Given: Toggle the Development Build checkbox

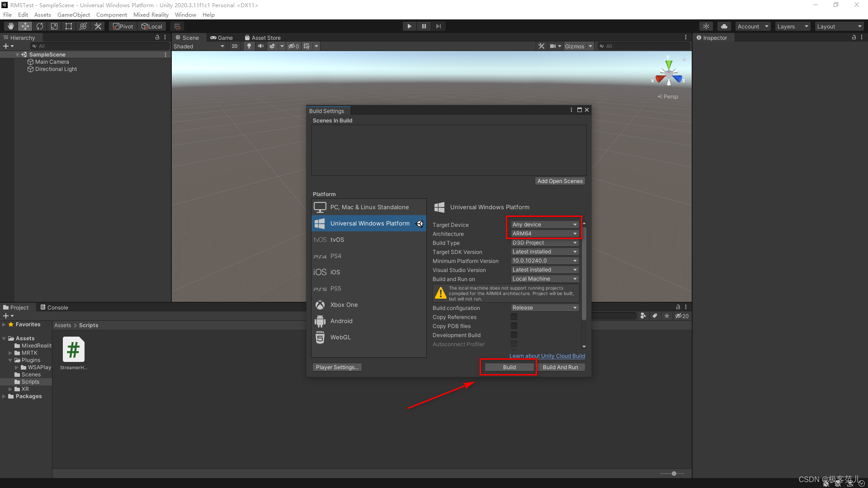Looking at the screenshot, I should tap(514, 335).
